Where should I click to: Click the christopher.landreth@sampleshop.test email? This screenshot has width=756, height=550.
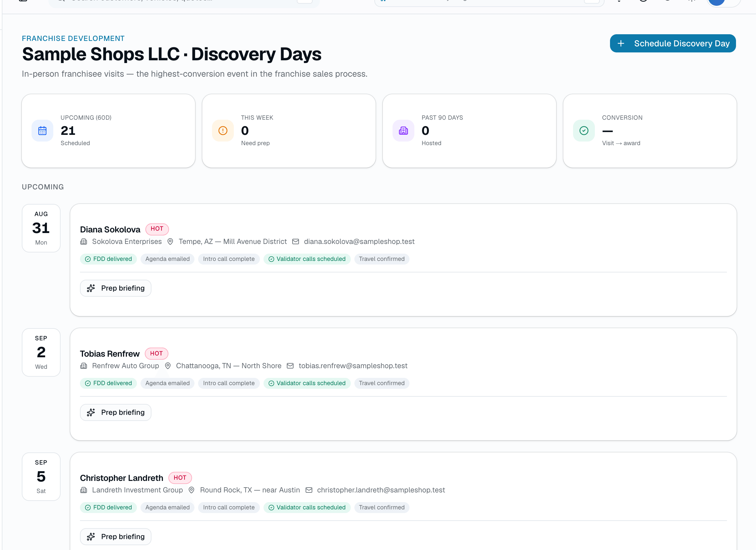[381, 490]
